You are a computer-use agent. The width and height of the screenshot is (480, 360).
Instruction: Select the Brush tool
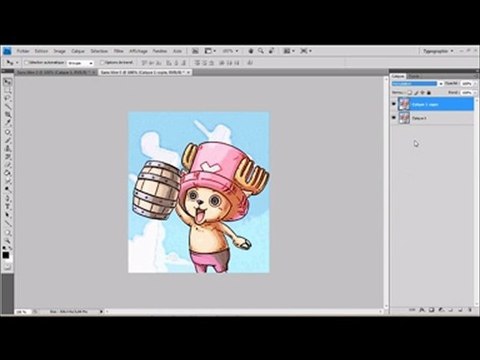(7, 140)
